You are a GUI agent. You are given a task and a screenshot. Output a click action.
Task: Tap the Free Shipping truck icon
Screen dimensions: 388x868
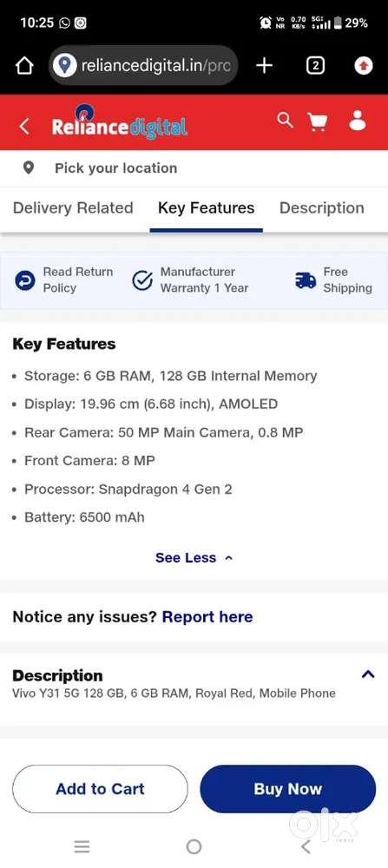(x=306, y=280)
